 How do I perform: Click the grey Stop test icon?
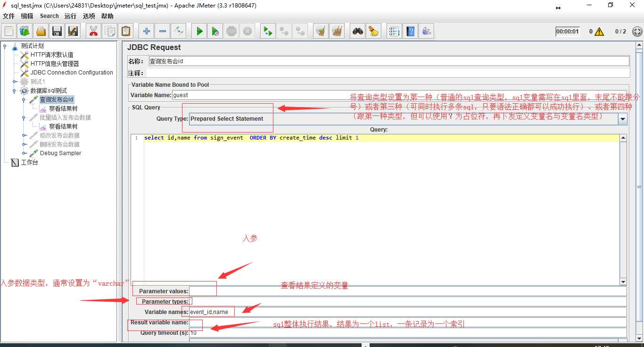pos(231,32)
